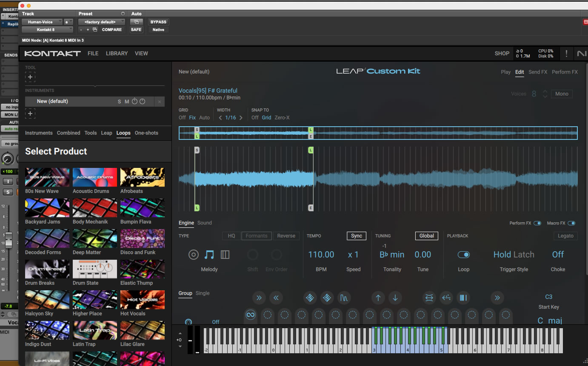588x366 pixels.
Task: Click the preset plus button
Action: pos(88,30)
